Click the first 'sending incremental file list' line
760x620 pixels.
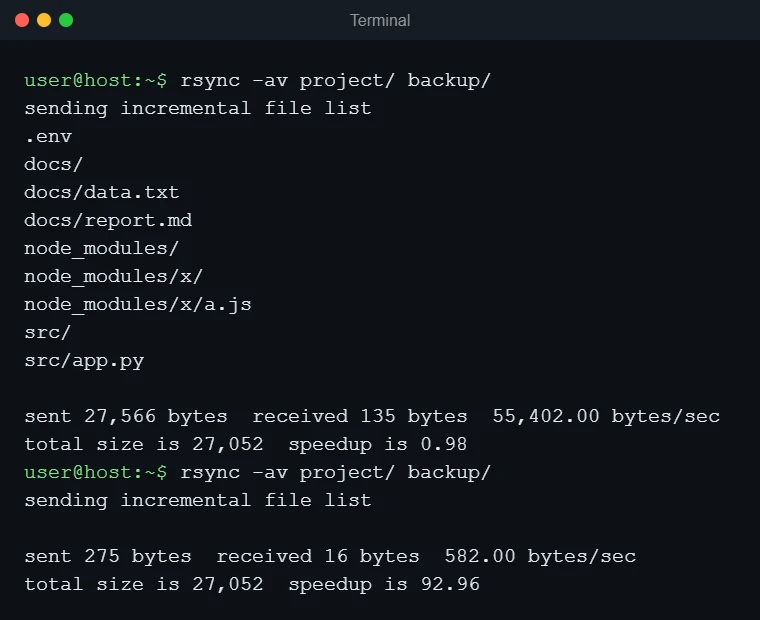(198, 108)
